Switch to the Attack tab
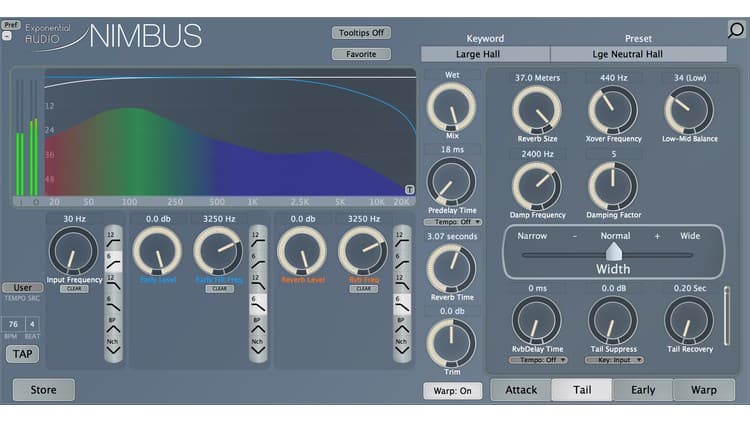The width and height of the screenshot is (750, 422). click(x=521, y=390)
